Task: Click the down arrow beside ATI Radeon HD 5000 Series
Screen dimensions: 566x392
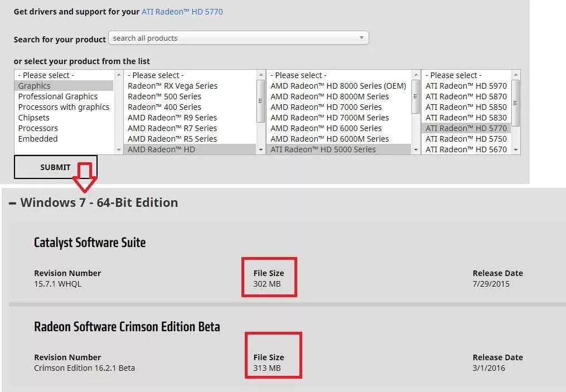Action: (x=416, y=150)
